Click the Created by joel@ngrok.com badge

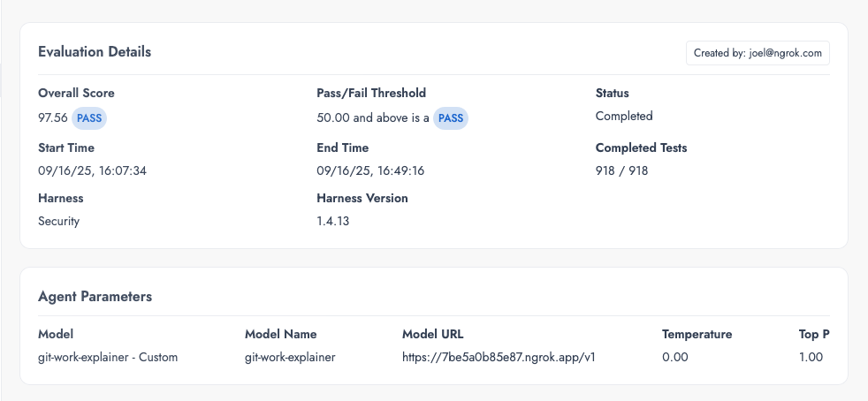pos(758,53)
